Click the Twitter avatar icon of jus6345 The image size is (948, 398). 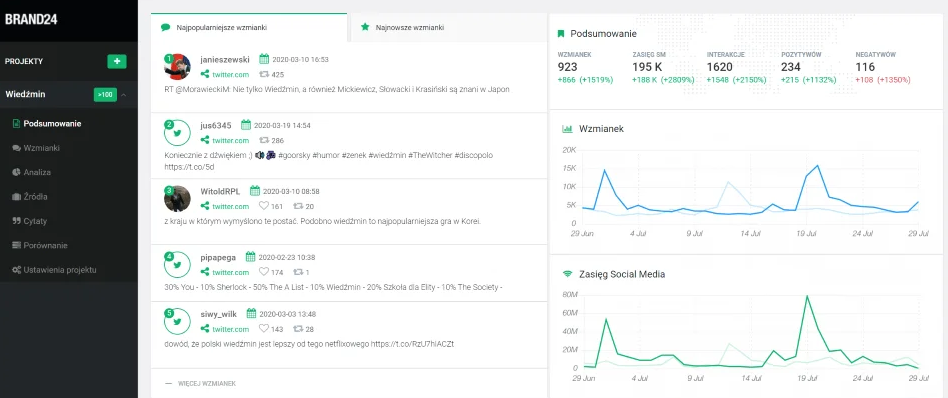pos(178,132)
